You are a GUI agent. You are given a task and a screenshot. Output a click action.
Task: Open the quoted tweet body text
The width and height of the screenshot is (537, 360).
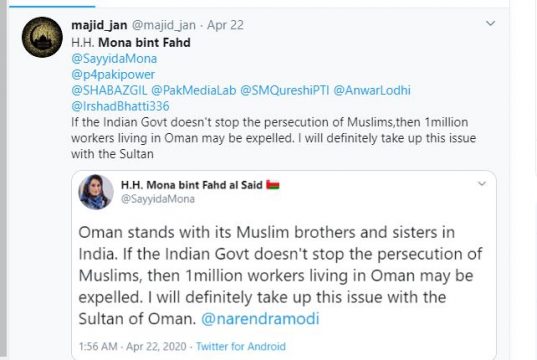pos(281,275)
